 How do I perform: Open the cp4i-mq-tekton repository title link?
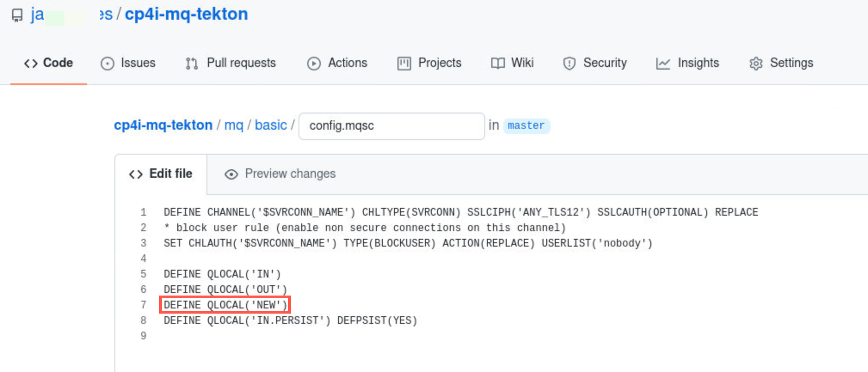186,14
